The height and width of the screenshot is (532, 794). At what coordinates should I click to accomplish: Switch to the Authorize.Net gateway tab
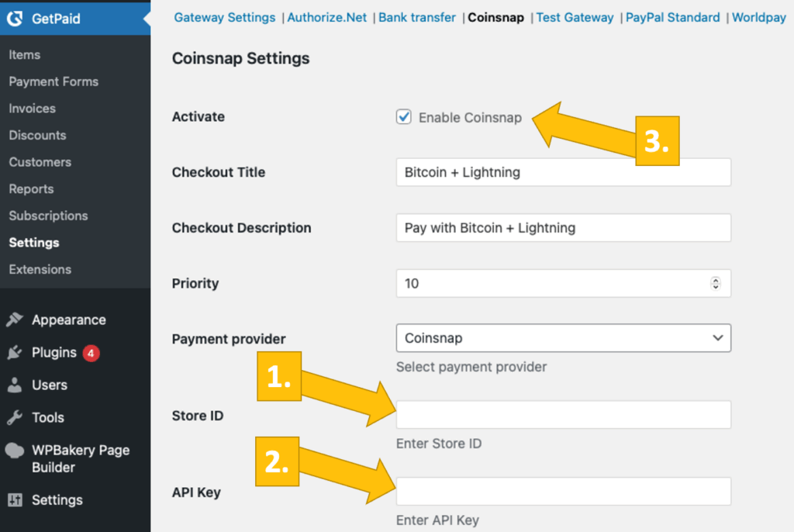pos(326,17)
